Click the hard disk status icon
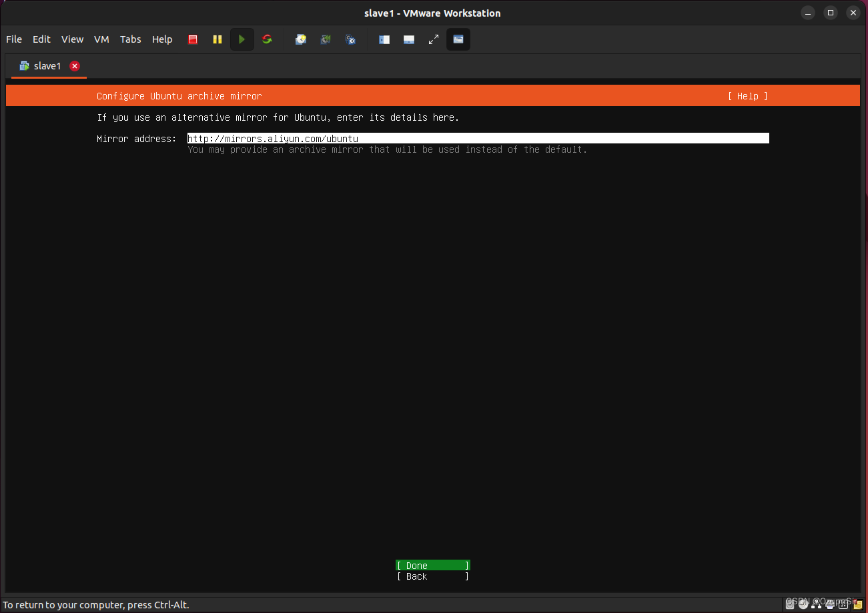The image size is (868, 613). pyautogui.click(x=790, y=604)
